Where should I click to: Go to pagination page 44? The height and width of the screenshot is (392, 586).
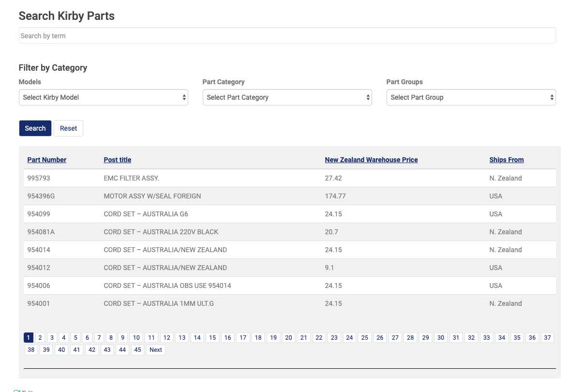click(122, 349)
